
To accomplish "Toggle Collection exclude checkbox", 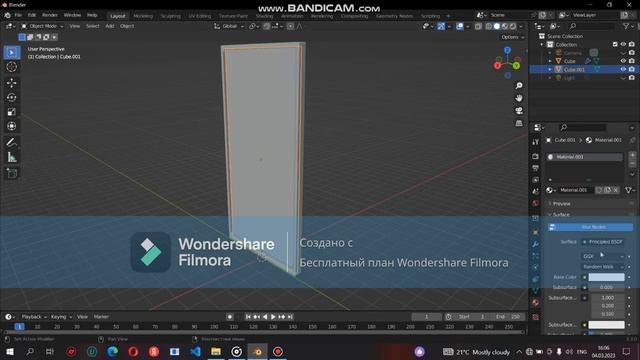I will pos(615,44).
